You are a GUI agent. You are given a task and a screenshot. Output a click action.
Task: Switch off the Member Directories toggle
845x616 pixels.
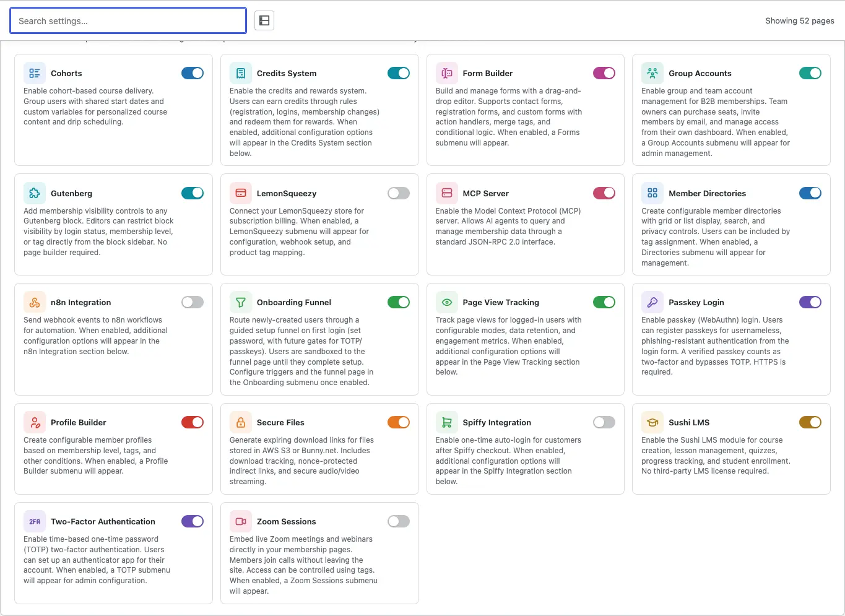tap(810, 193)
